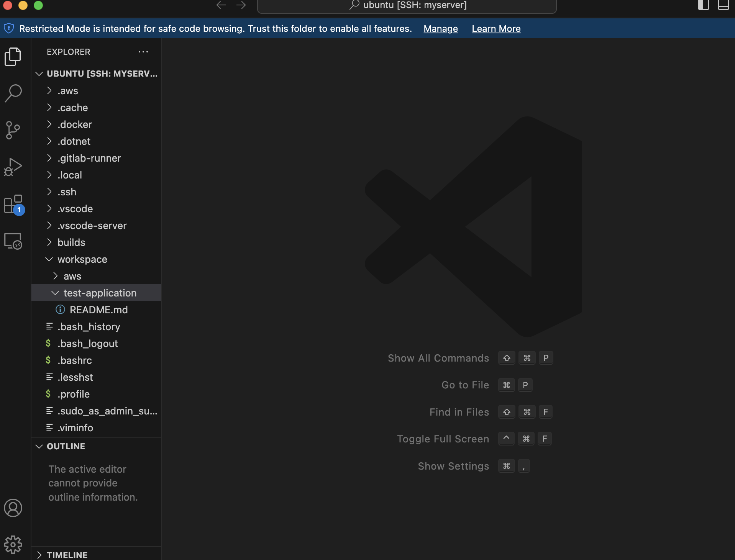Click the file icon beside .sudo_as_admin_su...
The image size is (735, 560).
pyautogui.click(x=49, y=411)
